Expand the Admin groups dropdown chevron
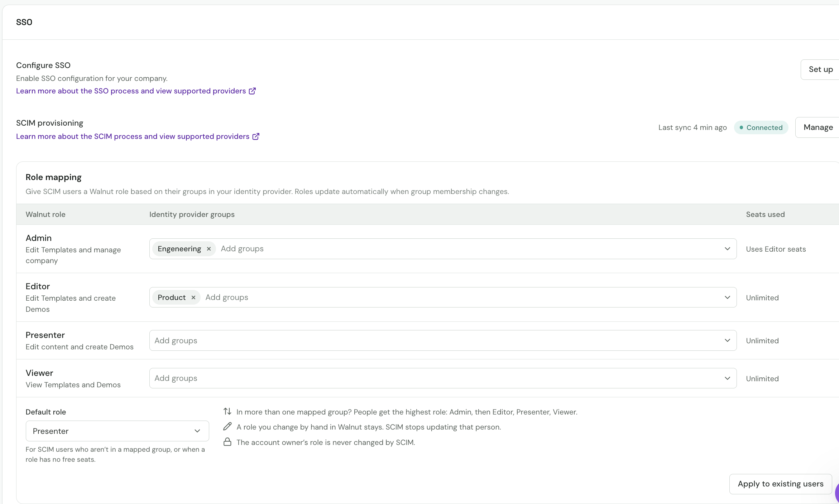Screen dimensions: 839x504 727,249
